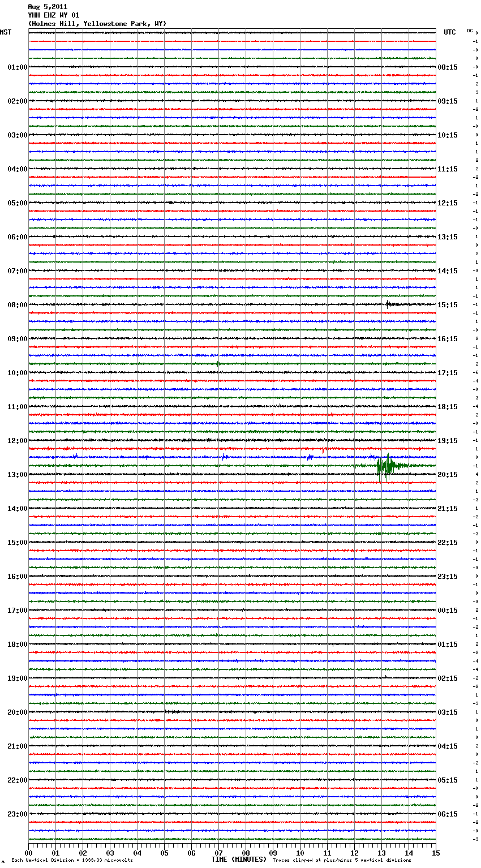Select the 05:00 MST row label
Image resolution: width=481 pixels, height=868 pixels.
pos(18,203)
